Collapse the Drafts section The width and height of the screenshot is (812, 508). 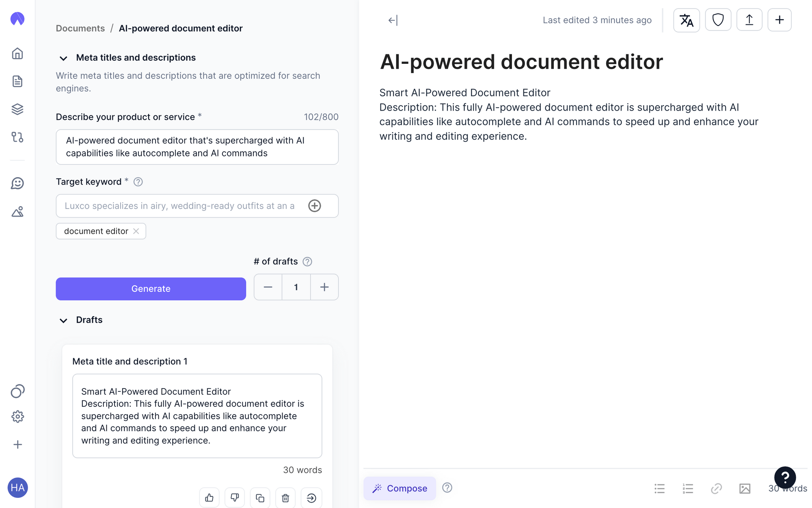pos(63,321)
